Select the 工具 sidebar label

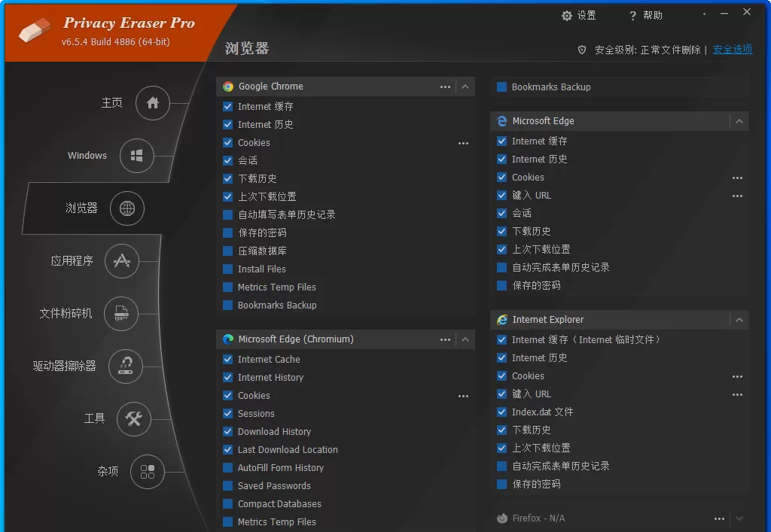[94, 418]
